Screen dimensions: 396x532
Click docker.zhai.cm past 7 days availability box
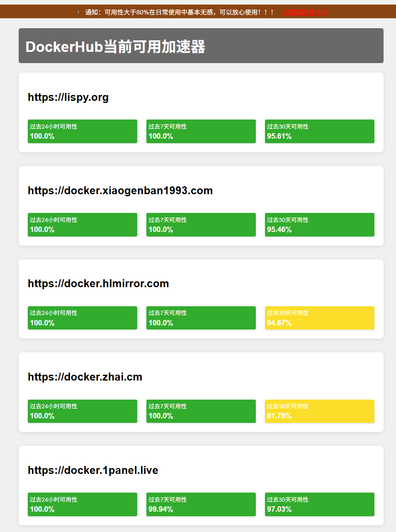pyautogui.click(x=201, y=411)
